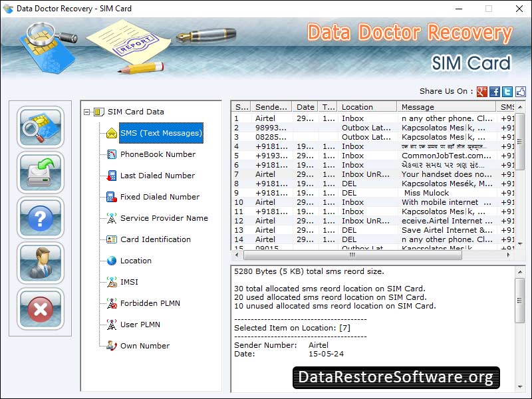Click '08285...' sender in row 3
Viewport: 532px width, 399px height.
pos(271,137)
